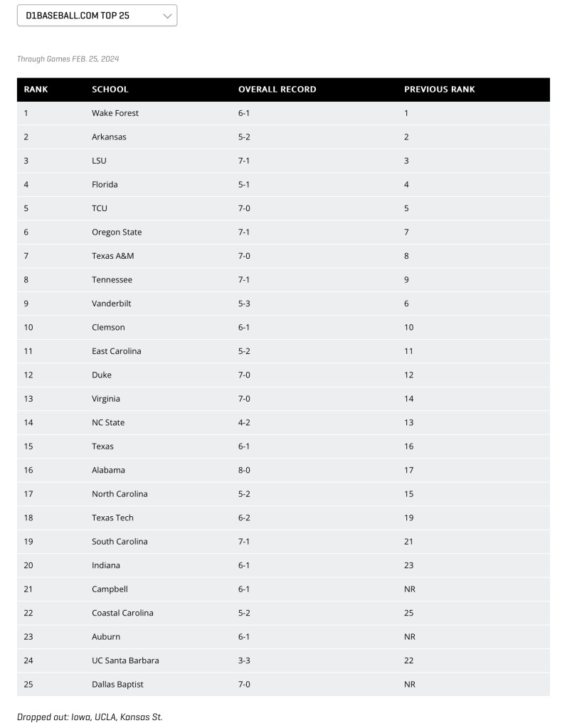Screen dimensions: 567x728
Task: Select East Carolina school name
Action: click(x=117, y=351)
